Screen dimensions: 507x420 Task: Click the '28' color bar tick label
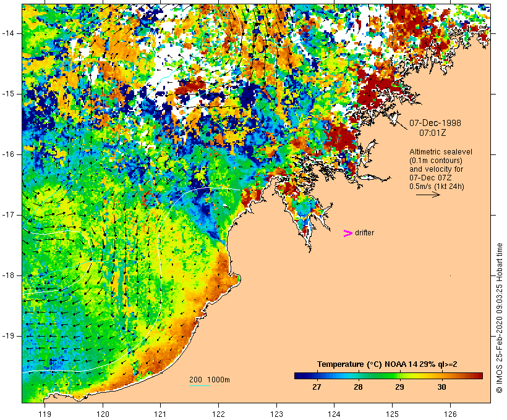[x=358, y=387]
